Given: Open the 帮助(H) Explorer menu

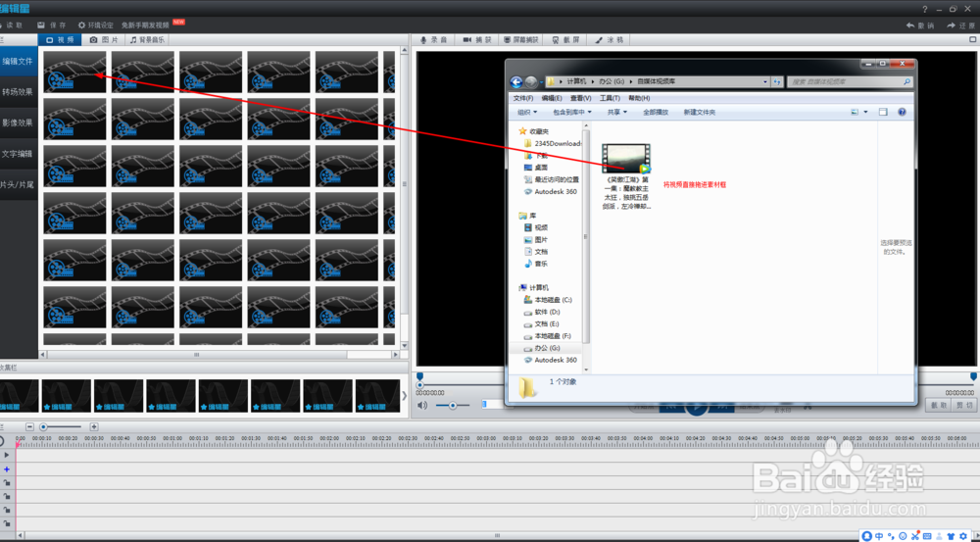Looking at the screenshot, I should (x=639, y=98).
